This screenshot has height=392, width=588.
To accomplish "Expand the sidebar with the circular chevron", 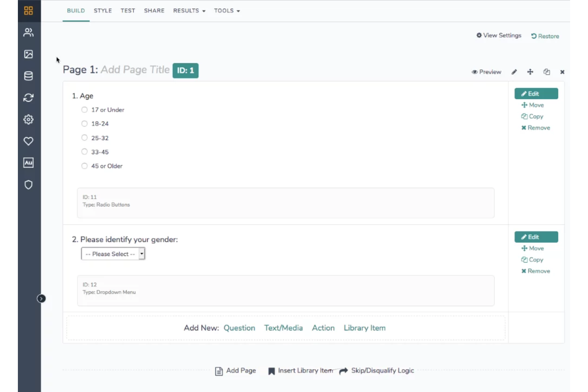I will coord(42,298).
